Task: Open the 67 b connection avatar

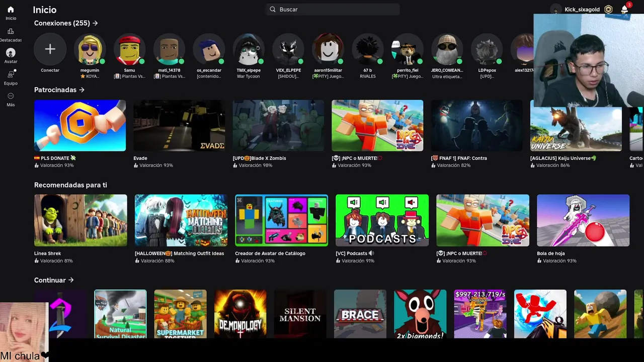Action: click(x=368, y=49)
